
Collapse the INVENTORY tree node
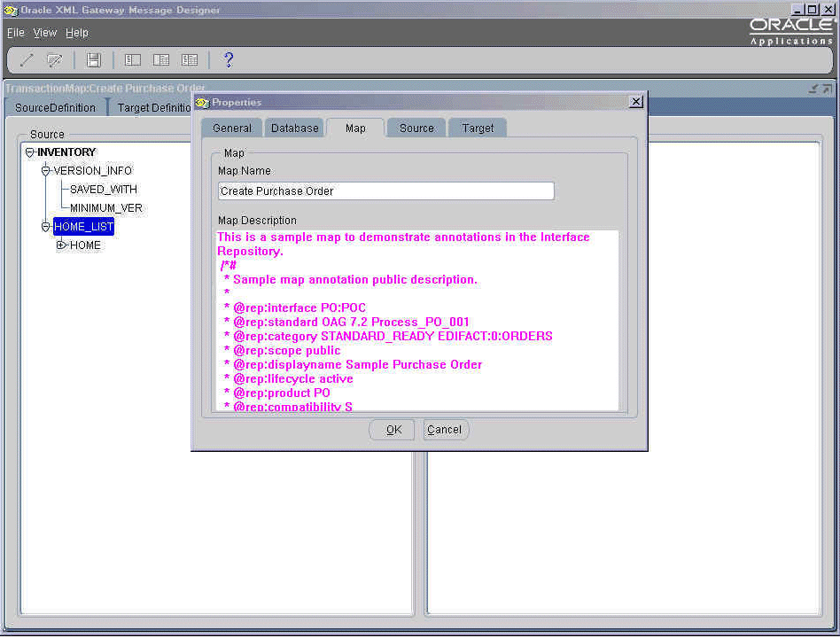(30, 152)
